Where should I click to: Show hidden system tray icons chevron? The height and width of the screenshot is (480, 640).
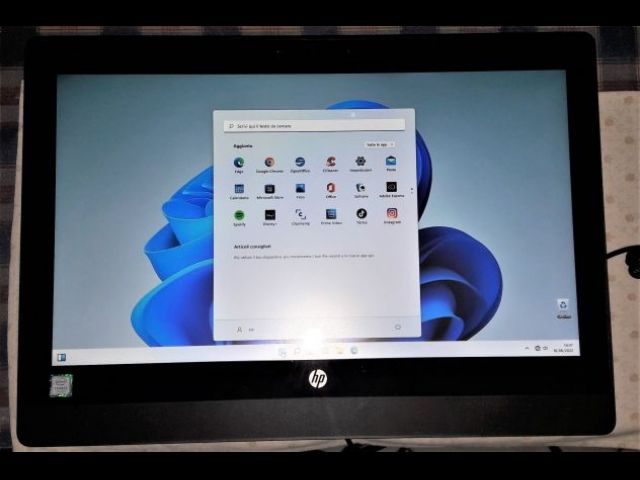point(527,348)
